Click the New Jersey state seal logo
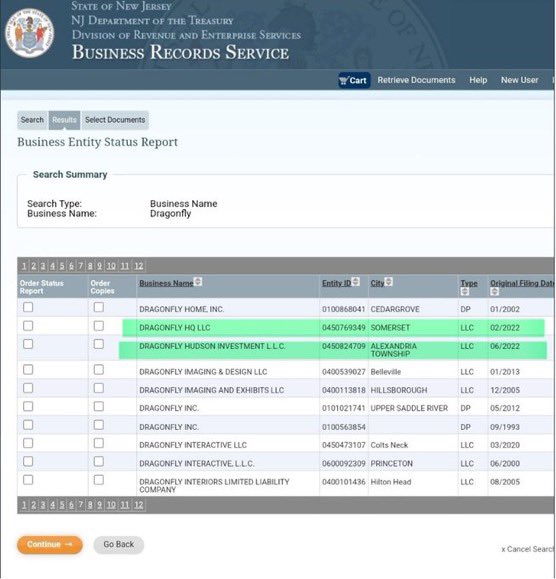This screenshot has width=556, height=579. [30, 33]
